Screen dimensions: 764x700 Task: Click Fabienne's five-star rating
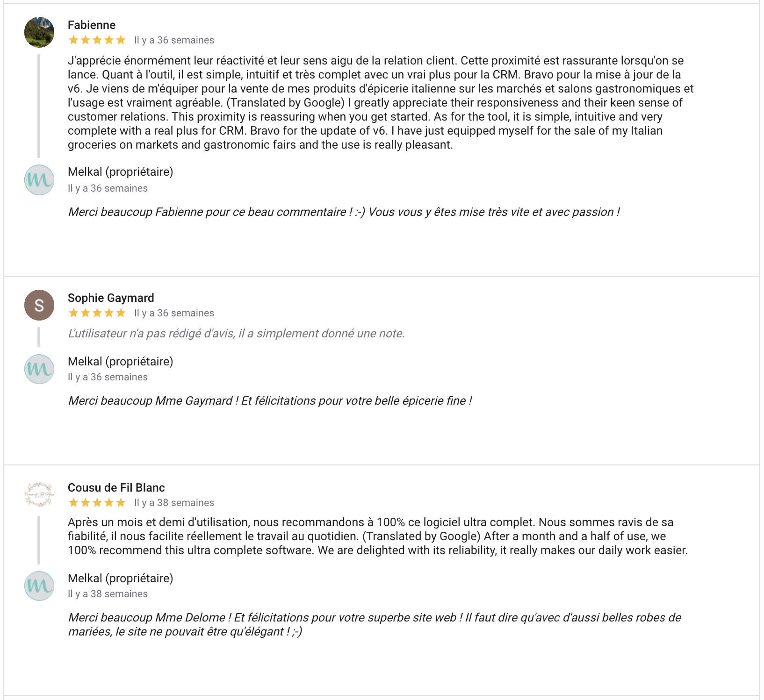pyautogui.click(x=97, y=40)
